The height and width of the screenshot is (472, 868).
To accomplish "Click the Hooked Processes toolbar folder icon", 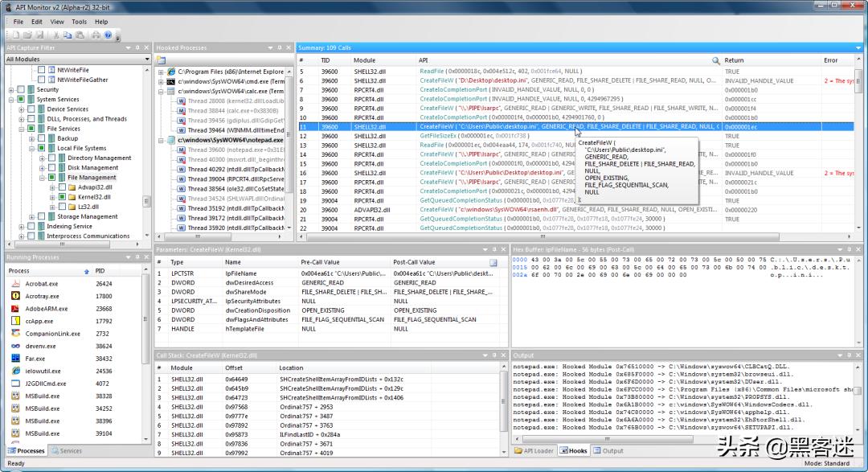I will [162, 60].
